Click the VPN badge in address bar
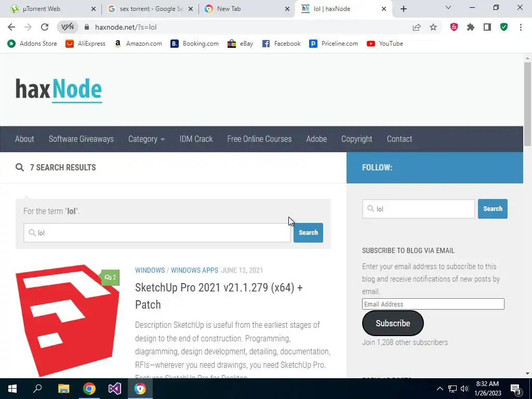The image size is (532, 399). [x=67, y=27]
